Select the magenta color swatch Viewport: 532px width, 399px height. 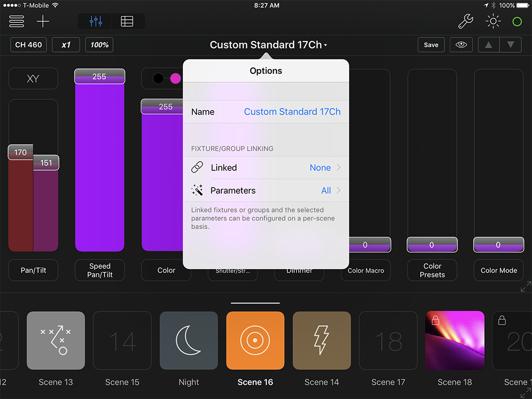coord(176,78)
